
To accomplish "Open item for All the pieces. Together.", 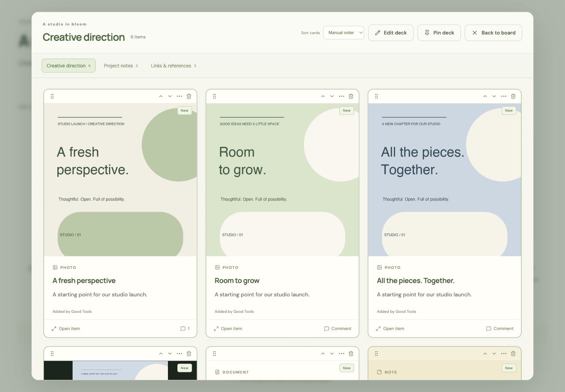I will point(390,328).
